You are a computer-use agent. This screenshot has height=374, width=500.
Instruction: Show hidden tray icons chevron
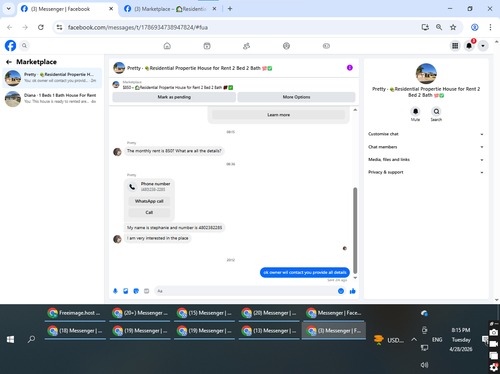pos(414,340)
